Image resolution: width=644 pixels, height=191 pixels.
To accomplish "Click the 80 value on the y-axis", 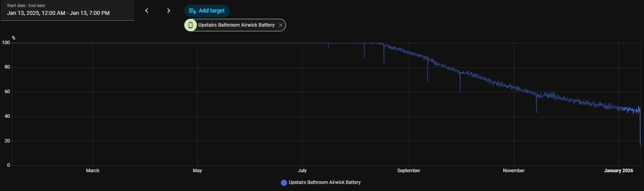I will (7, 67).
